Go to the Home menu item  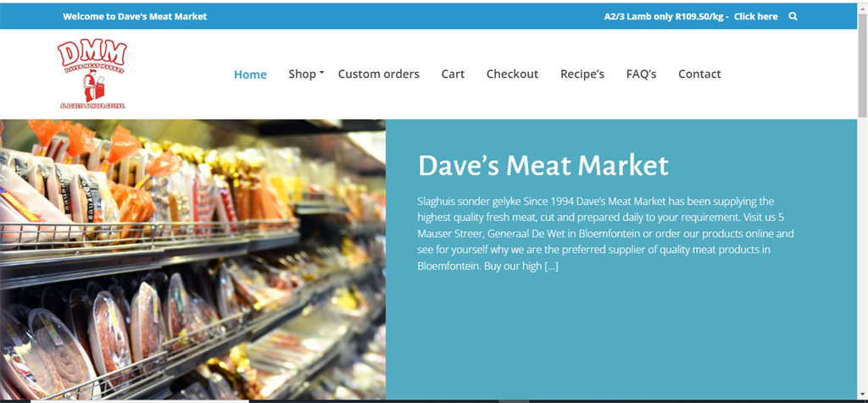coord(250,74)
